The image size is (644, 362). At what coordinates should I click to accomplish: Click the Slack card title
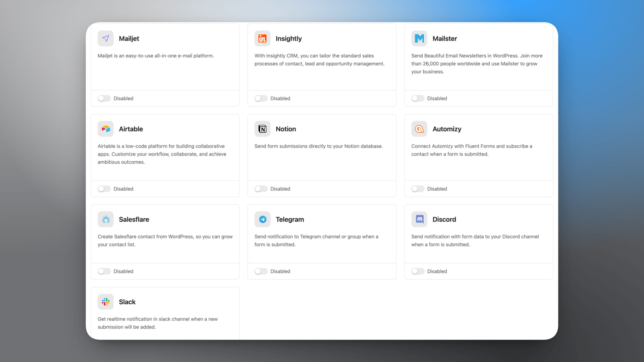click(127, 302)
